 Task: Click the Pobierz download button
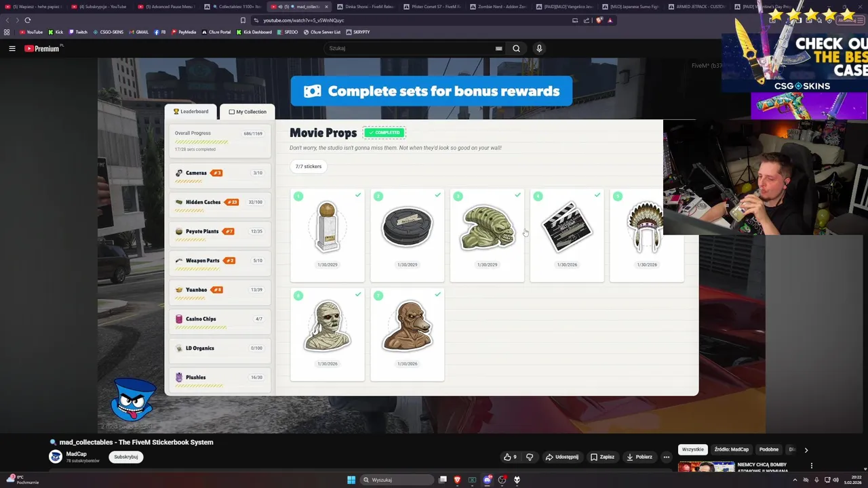click(639, 457)
